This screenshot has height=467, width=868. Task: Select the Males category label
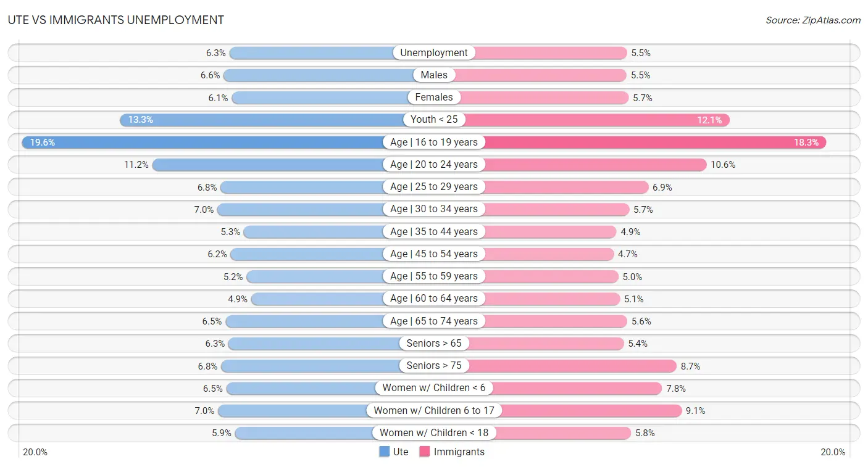[x=434, y=75]
